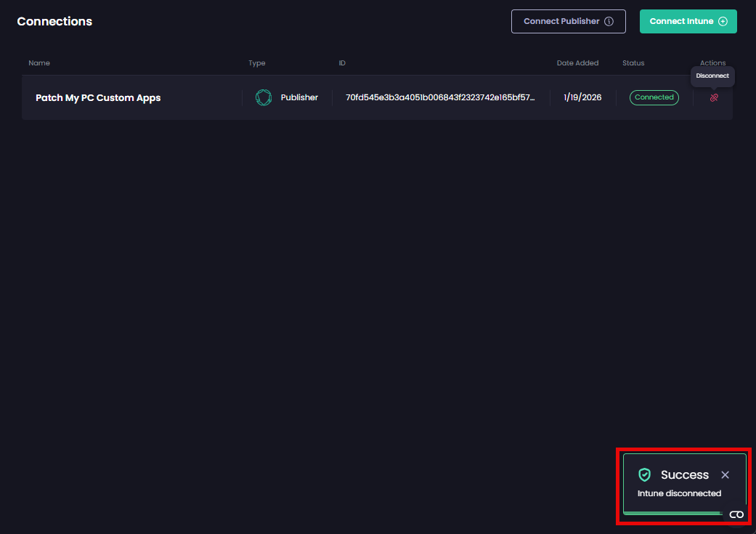Click the Connected status badge

pos(654,97)
